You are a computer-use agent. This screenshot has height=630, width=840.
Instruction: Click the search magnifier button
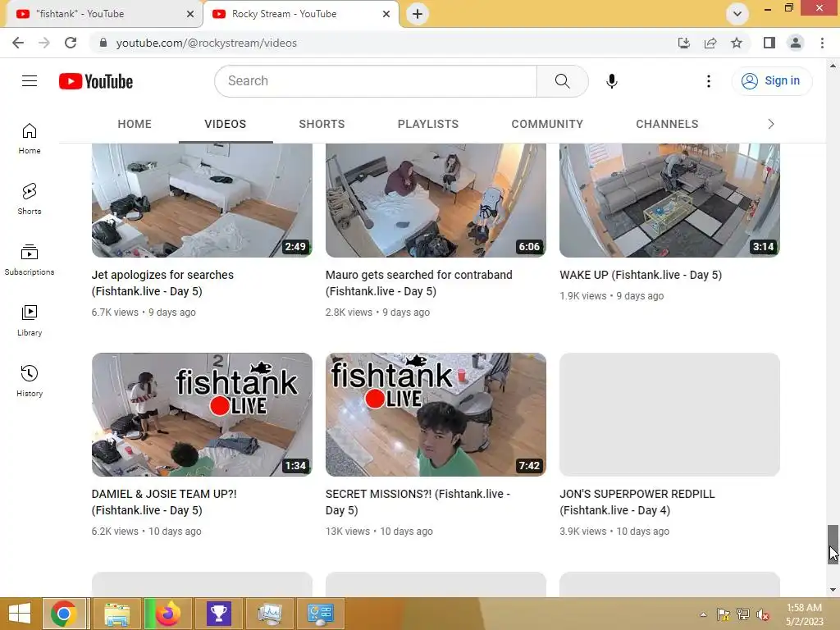tap(562, 81)
